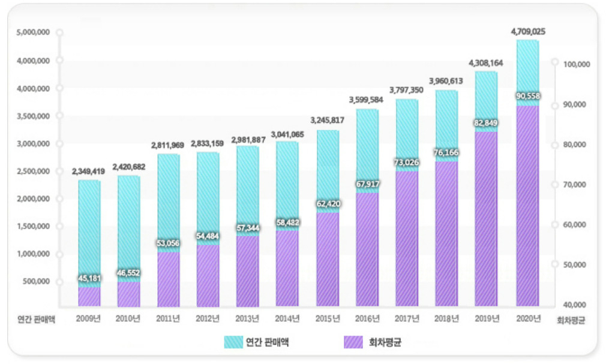
Task: Click the 53,056 average label
Action: tap(168, 243)
